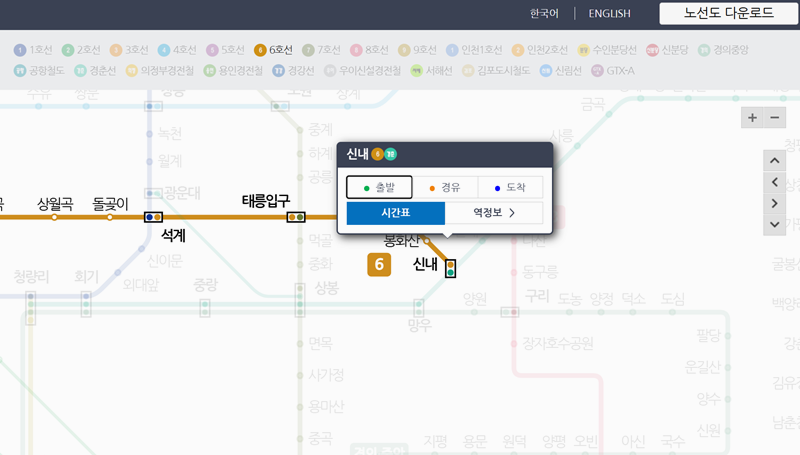The image size is (800, 455).
Task: Click the 상월곡 station name label
Action: tap(55, 204)
